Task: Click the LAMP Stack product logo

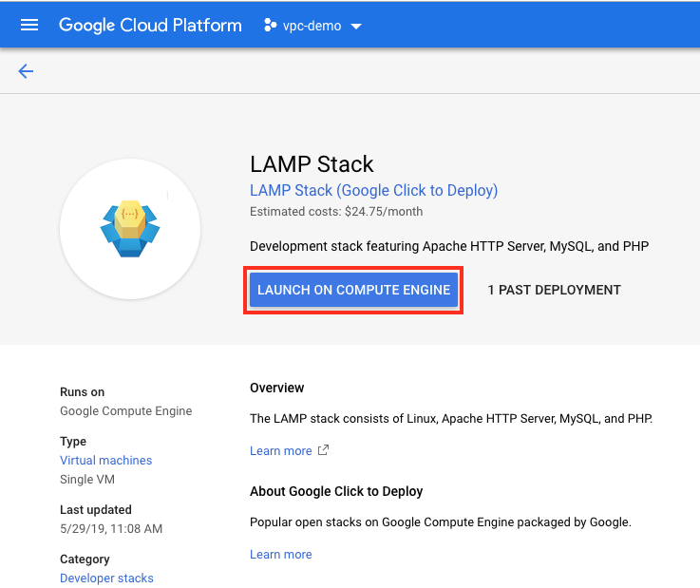Action: pyautogui.click(x=129, y=229)
